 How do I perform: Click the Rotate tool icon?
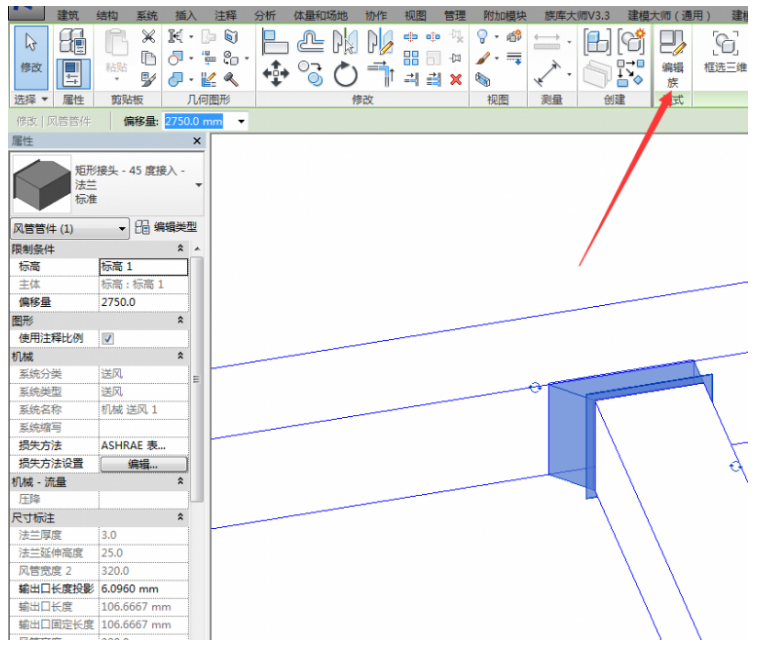346,74
